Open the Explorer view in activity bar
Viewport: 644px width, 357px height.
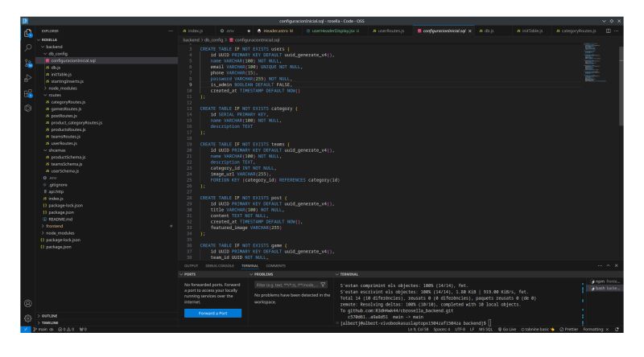click(x=28, y=33)
